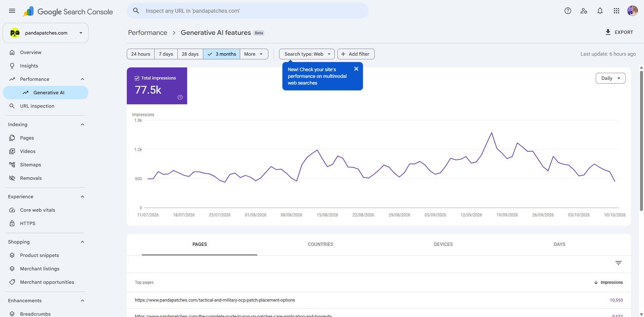Click the Performance breadcrumb link
Image resolution: width=644 pixels, height=317 pixels.
click(x=148, y=33)
